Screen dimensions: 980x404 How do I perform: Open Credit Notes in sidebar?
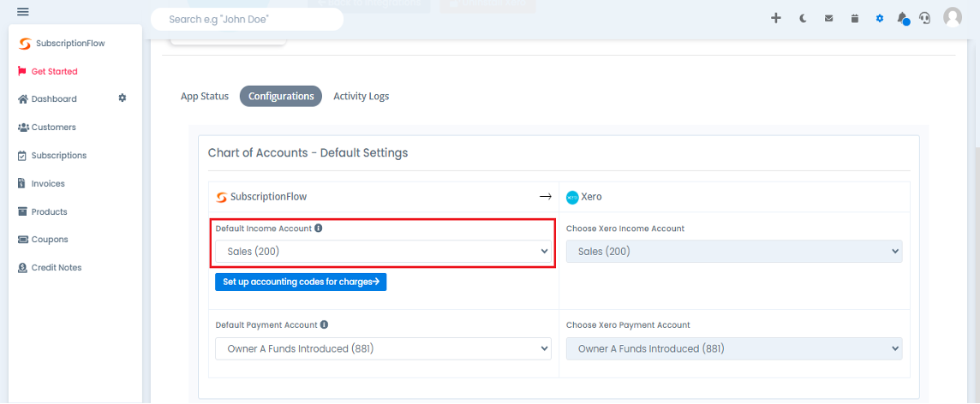click(x=50, y=267)
